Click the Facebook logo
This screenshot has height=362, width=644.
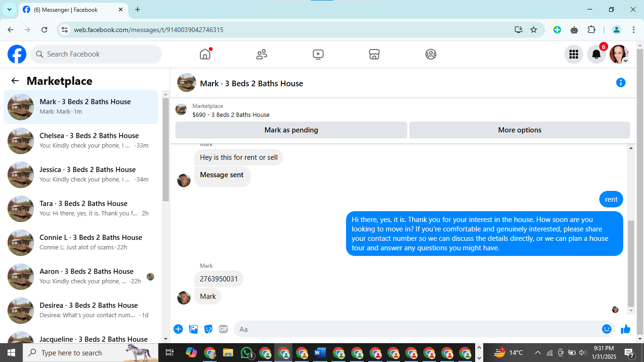17,54
